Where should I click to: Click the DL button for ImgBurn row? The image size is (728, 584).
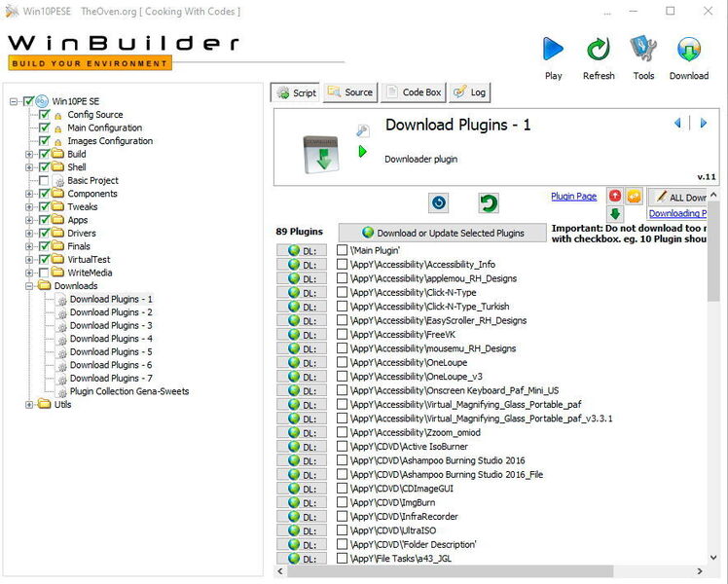pyautogui.click(x=302, y=503)
